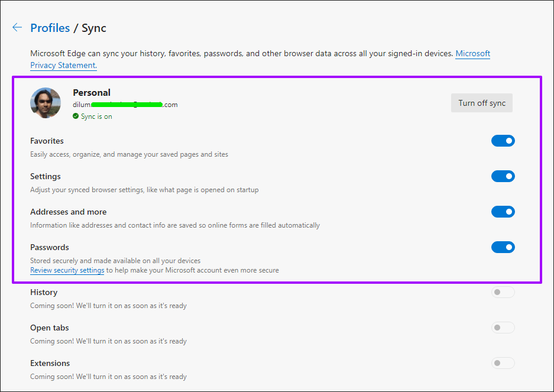
Task: Click the Turn off sync button
Action: click(481, 103)
